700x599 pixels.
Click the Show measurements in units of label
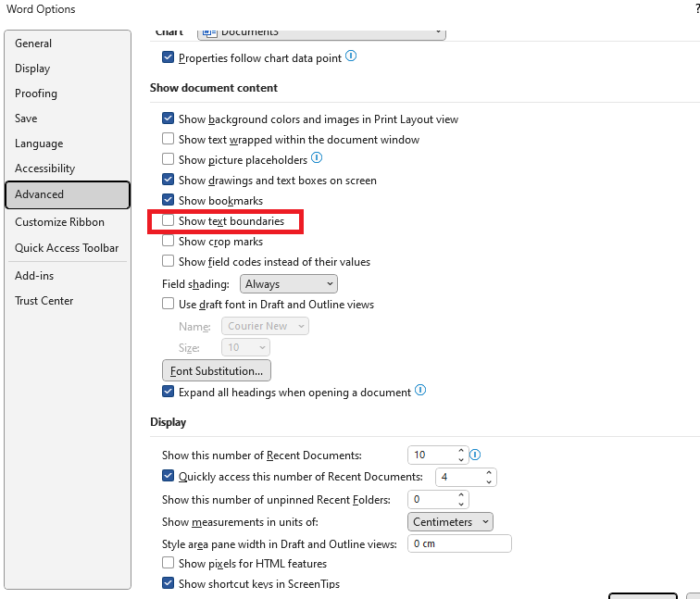tap(240, 522)
